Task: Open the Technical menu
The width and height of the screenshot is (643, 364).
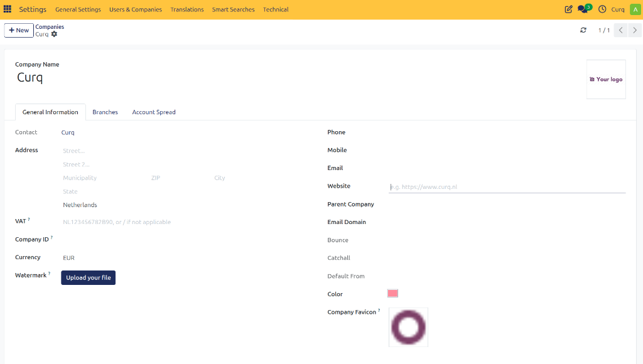Action: [276, 9]
